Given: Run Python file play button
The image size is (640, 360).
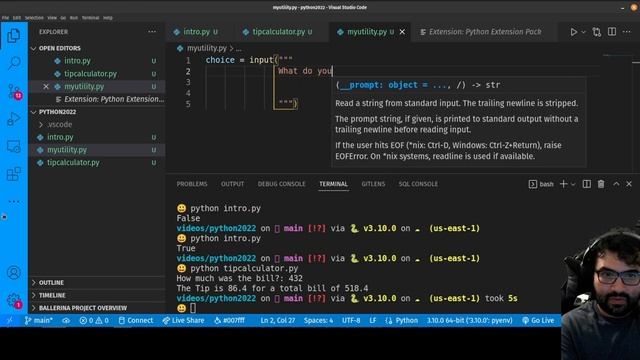Looking at the screenshot, I should click(573, 32).
